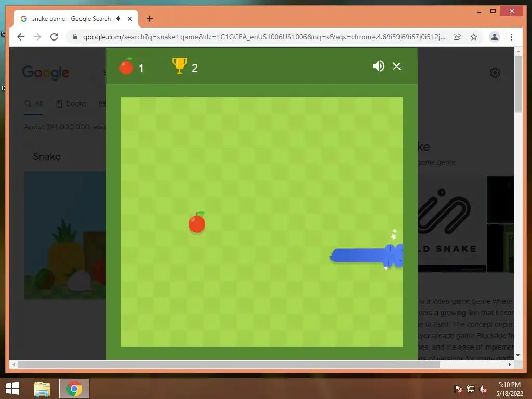This screenshot has width=532, height=399.
Task: Open the Chrome three-dot menu
Action: pyautogui.click(x=511, y=37)
